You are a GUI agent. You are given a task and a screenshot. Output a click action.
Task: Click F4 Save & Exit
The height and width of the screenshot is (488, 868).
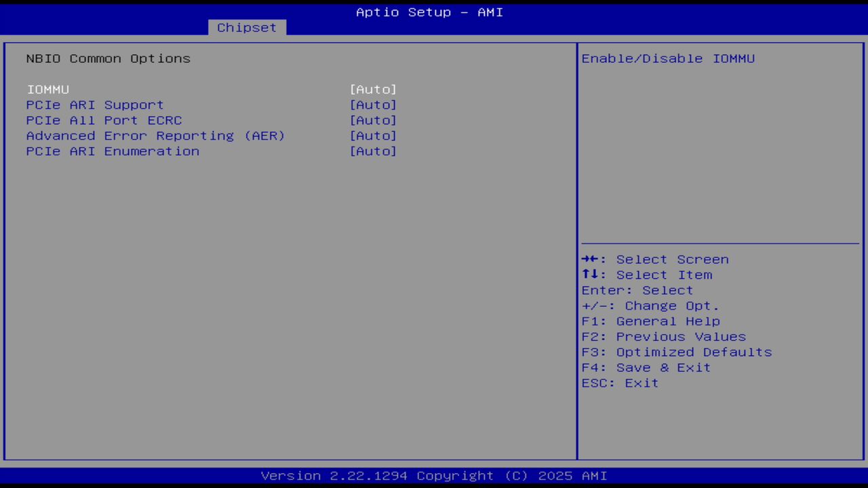click(645, 367)
